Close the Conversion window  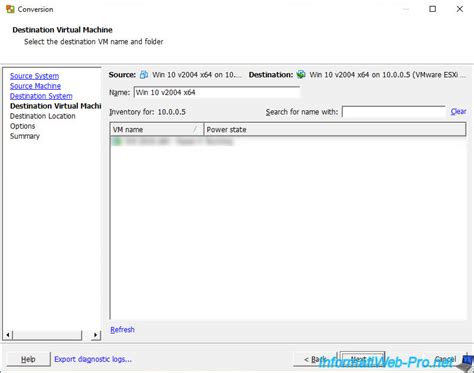460,9
